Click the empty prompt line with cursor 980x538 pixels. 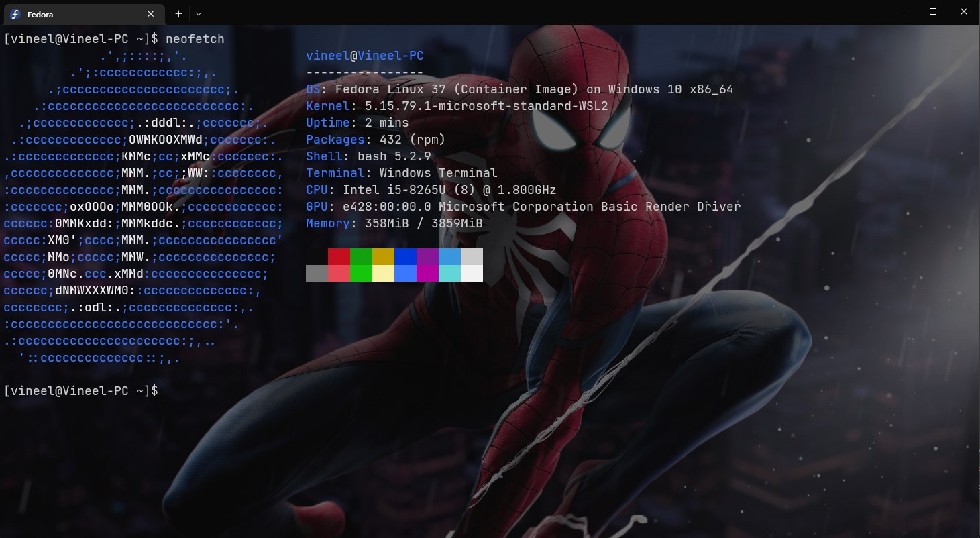pyautogui.click(x=85, y=390)
